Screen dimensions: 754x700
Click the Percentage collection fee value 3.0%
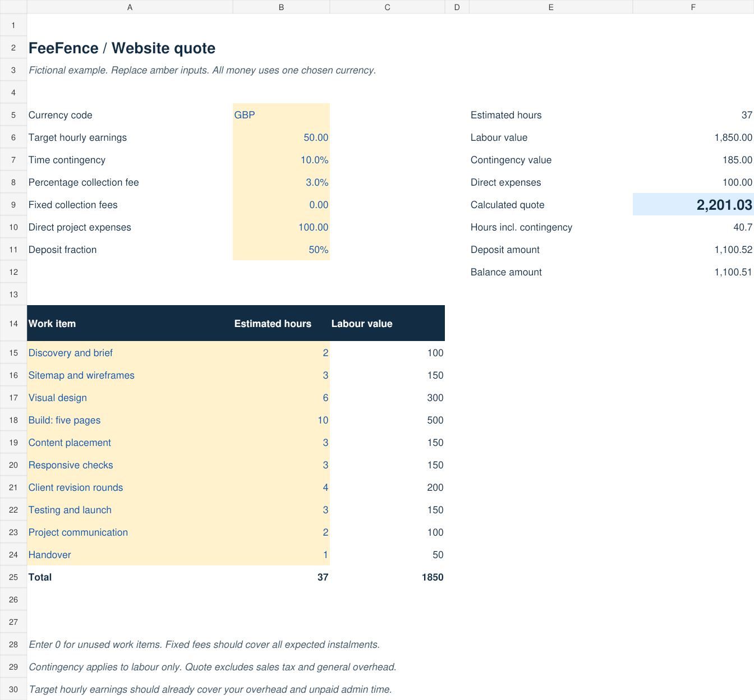[281, 182]
